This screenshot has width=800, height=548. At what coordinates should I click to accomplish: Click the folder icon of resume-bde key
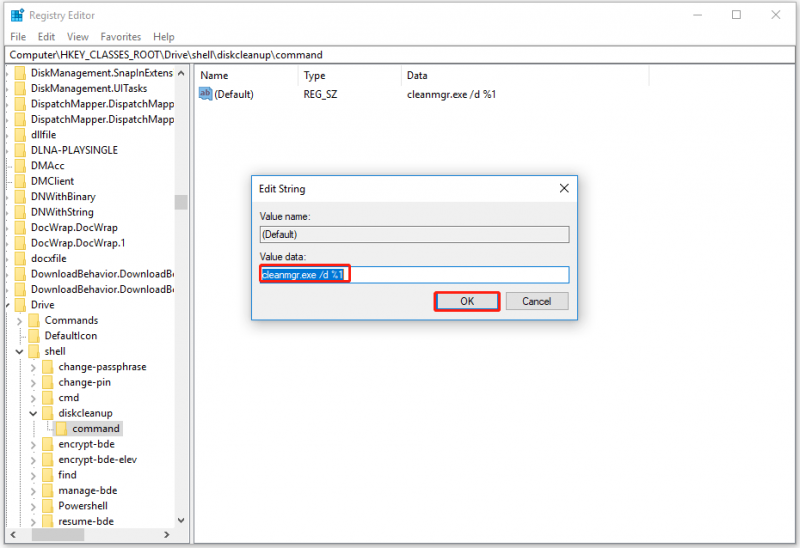coord(48,521)
